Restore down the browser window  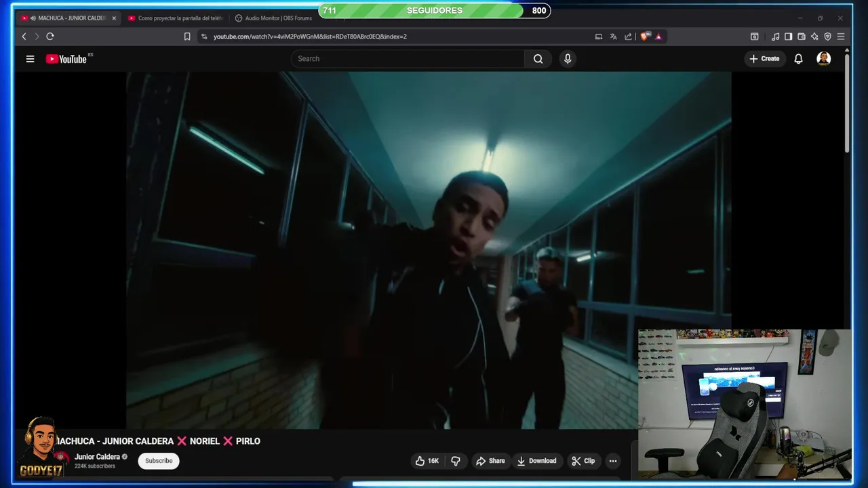tap(820, 18)
